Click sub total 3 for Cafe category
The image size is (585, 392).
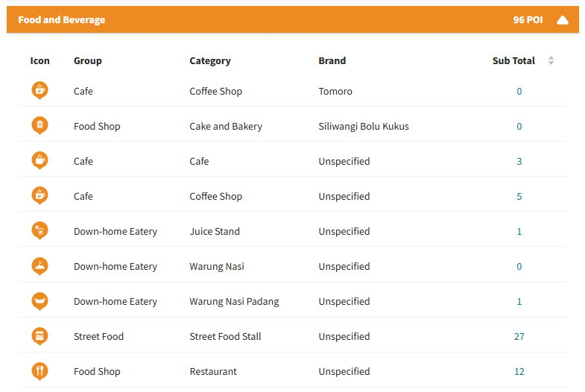point(519,161)
